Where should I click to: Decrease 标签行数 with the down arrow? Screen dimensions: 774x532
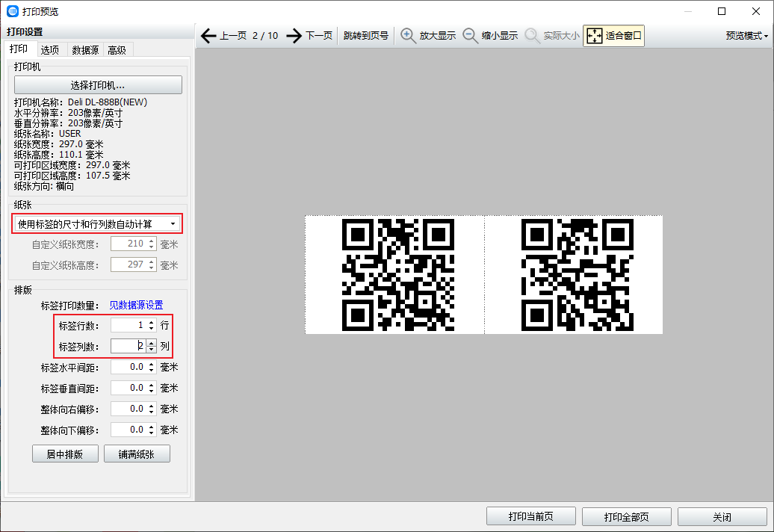click(x=152, y=329)
